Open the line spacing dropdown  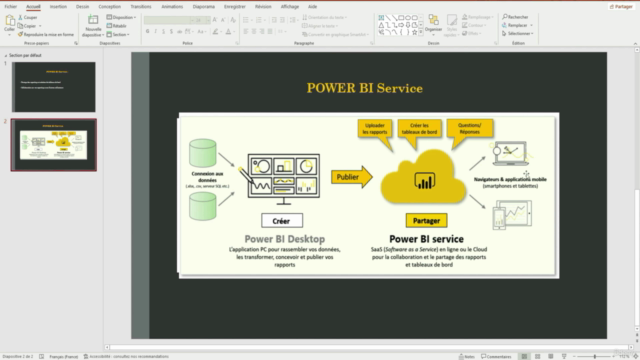pos(293,20)
